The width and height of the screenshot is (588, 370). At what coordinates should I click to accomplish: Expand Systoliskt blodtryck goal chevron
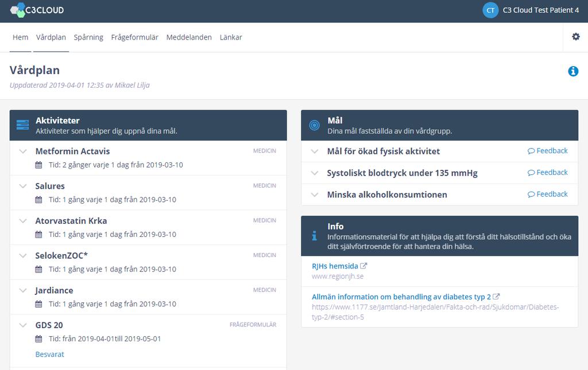[x=315, y=173]
